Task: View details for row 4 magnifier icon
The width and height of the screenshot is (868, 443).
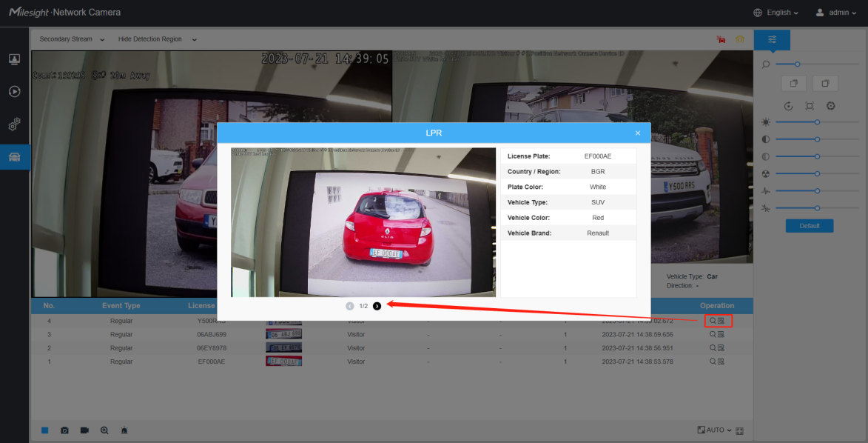Action: 713,321
